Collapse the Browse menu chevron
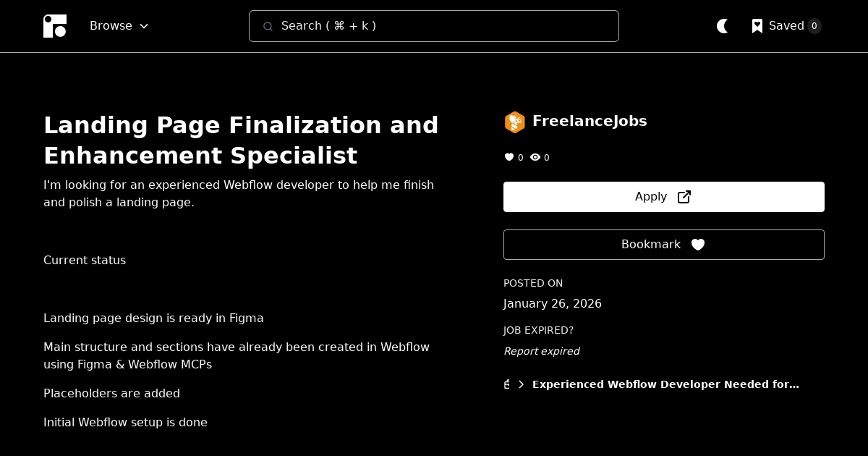Image resolution: width=868 pixels, height=456 pixels. (143, 26)
